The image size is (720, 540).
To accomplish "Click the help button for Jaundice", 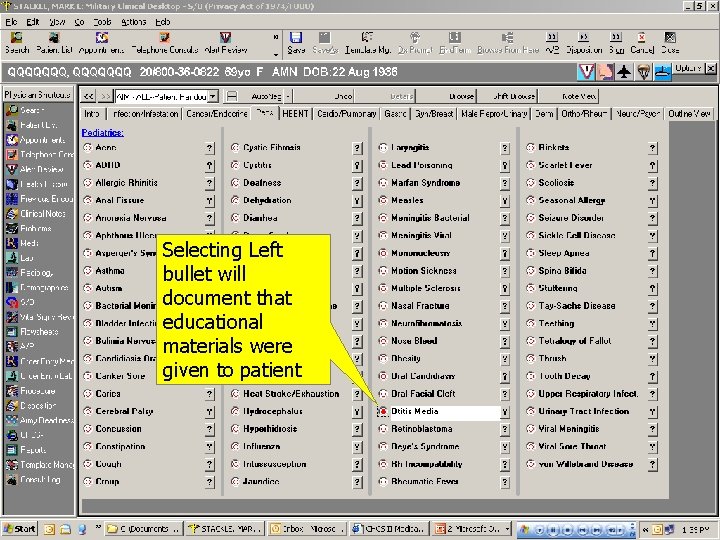I will [x=357, y=482].
